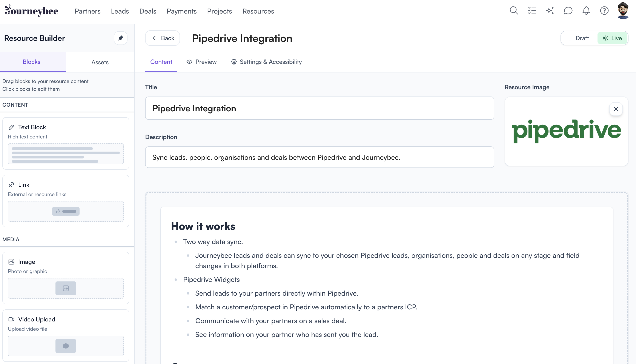Pin the Resource Builder panel
The image size is (636, 364).
[x=120, y=38]
